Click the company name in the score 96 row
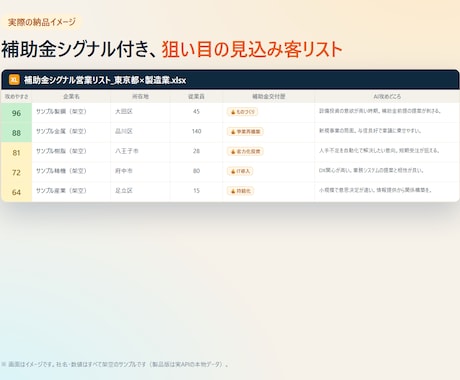This screenshot has width=460, height=380. click(x=61, y=112)
